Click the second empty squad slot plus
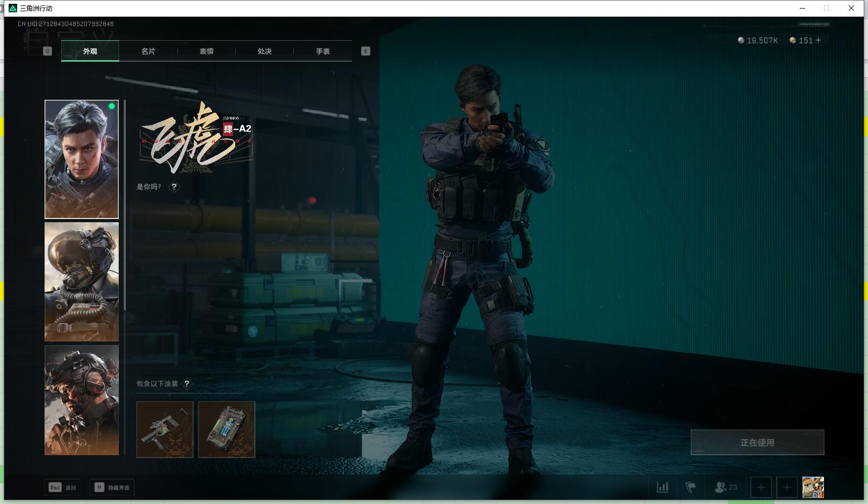The width and height of the screenshot is (868, 504). 787,487
